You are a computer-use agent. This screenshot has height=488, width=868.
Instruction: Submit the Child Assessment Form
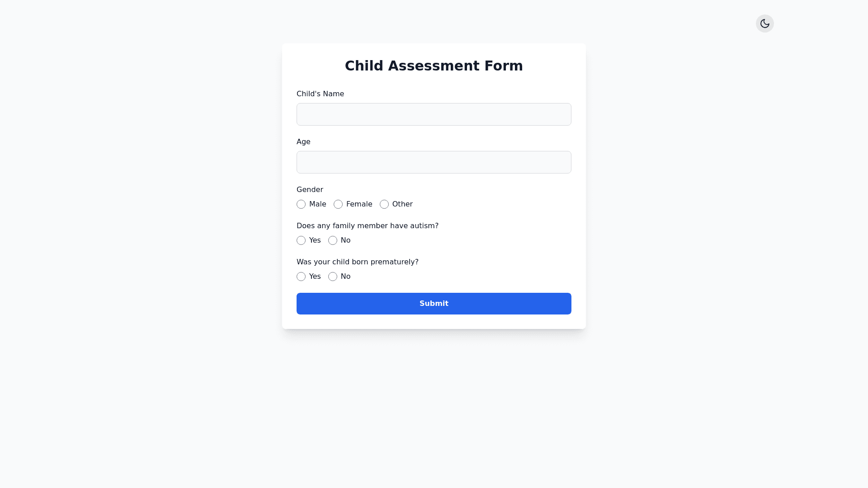pos(434,304)
